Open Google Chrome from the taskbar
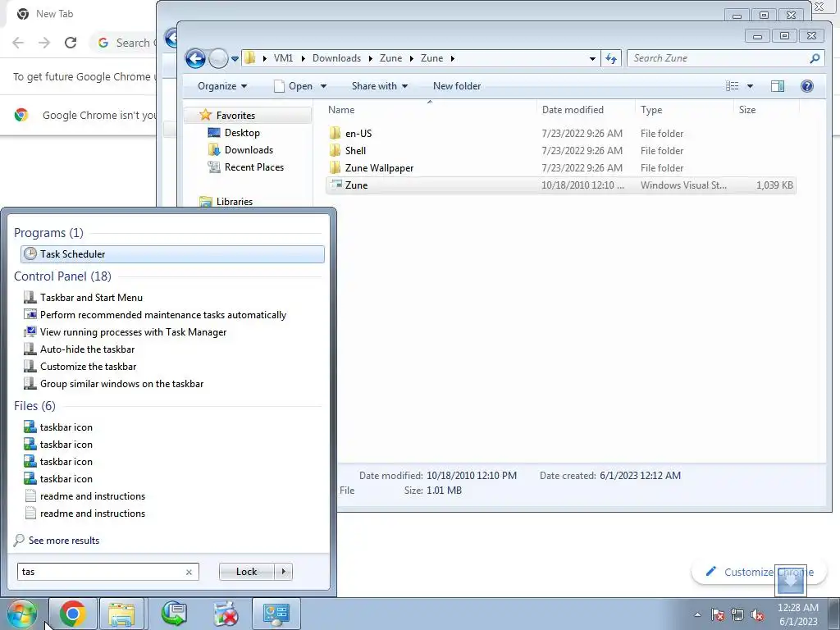Viewport: 840px width, 630px height. tap(73, 614)
